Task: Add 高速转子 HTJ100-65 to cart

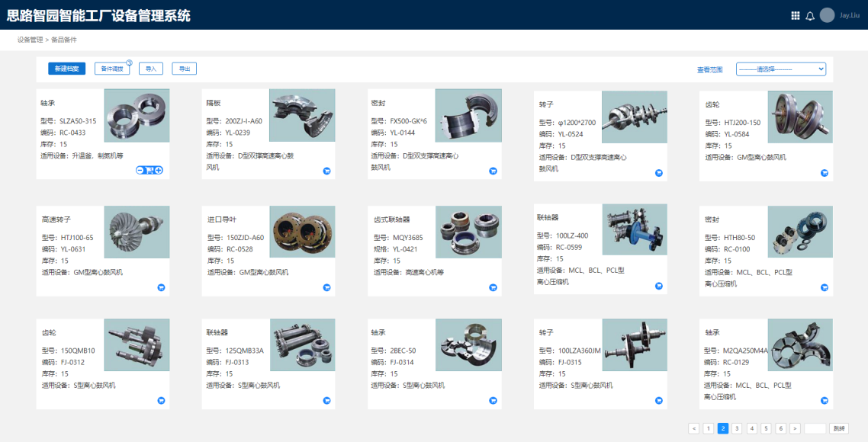Action: pos(161,287)
